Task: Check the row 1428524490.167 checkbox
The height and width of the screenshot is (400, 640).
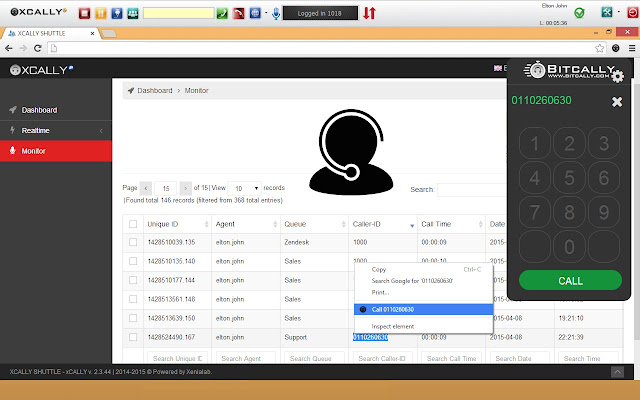Action: 133,337
